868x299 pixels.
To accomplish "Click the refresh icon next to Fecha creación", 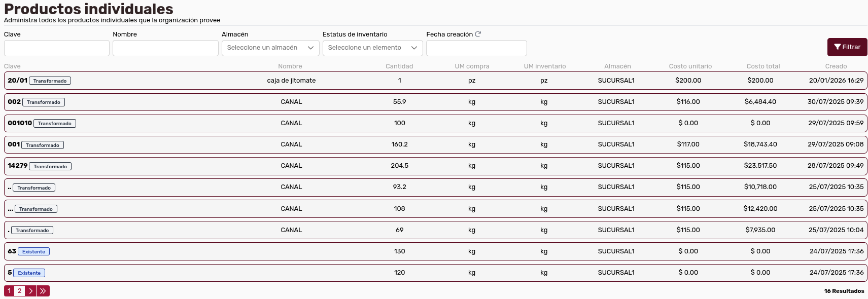I will 478,34.
